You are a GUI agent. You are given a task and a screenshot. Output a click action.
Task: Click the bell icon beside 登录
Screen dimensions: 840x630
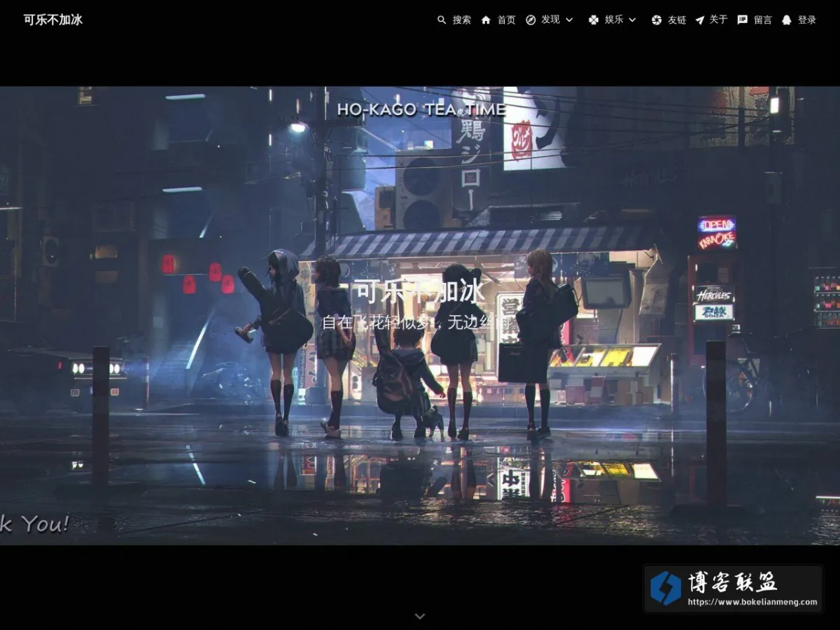[786, 20]
